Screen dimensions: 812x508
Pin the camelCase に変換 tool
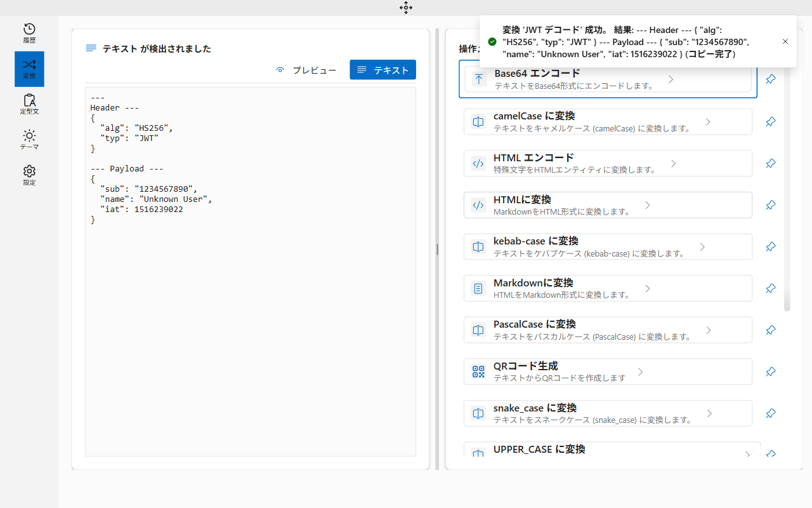770,121
